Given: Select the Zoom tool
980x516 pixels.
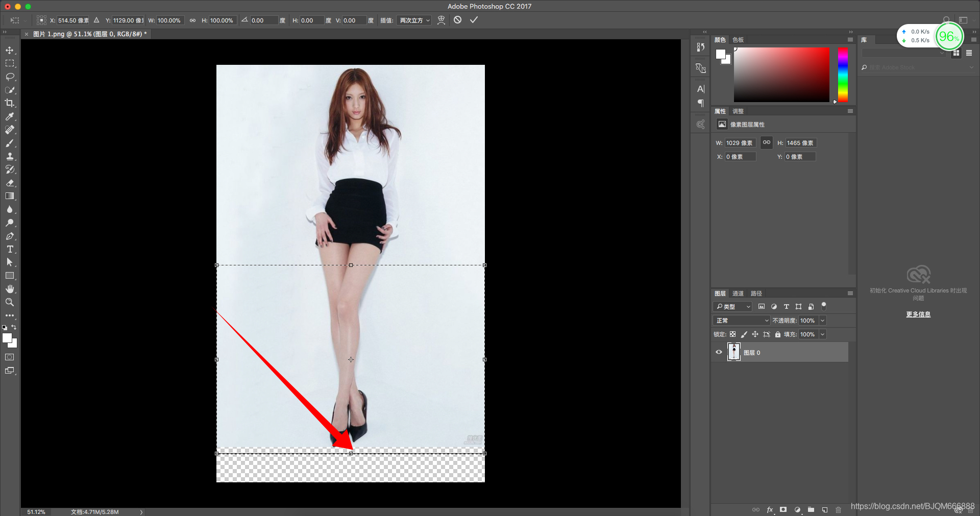Looking at the screenshot, I should [x=10, y=302].
